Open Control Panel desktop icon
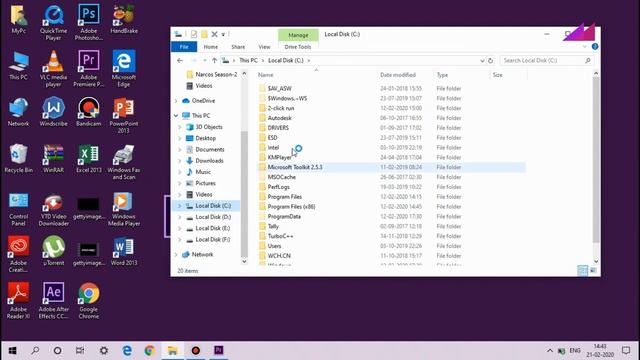The width and height of the screenshot is (640, 360). 18,208
